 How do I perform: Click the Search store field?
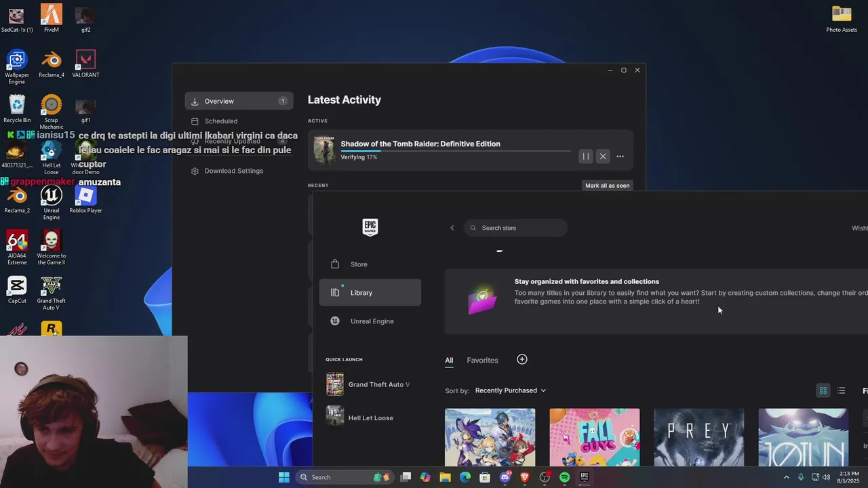[x=515, y=228]
